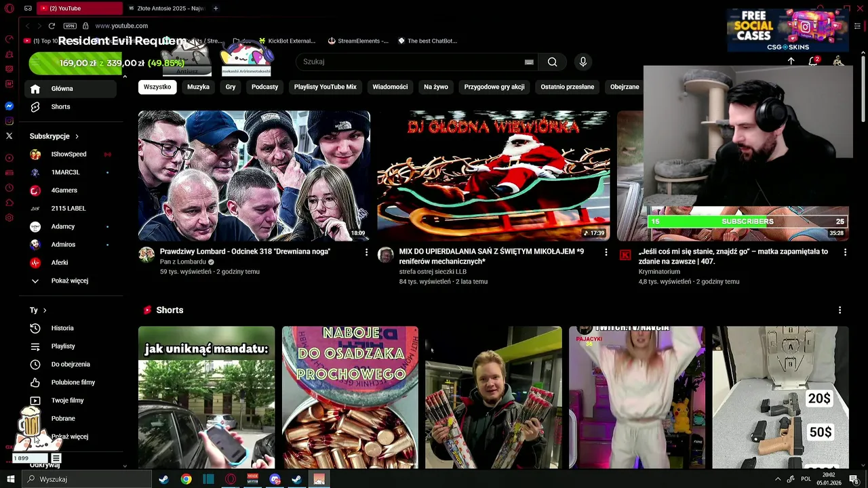
Task: Open the on-screen keyboard in search box
Action: pyautogui.click(x=529, y=62)
